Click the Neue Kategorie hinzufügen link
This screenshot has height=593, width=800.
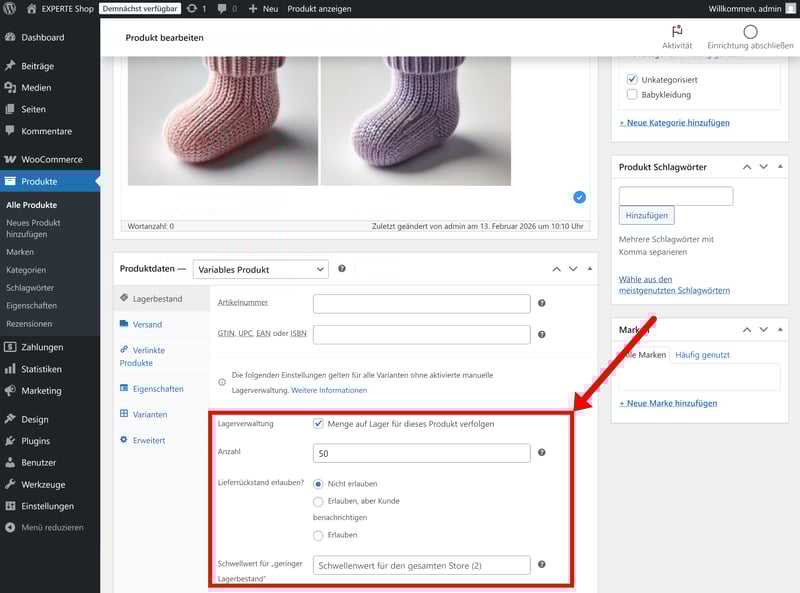[x=674, y=123]
